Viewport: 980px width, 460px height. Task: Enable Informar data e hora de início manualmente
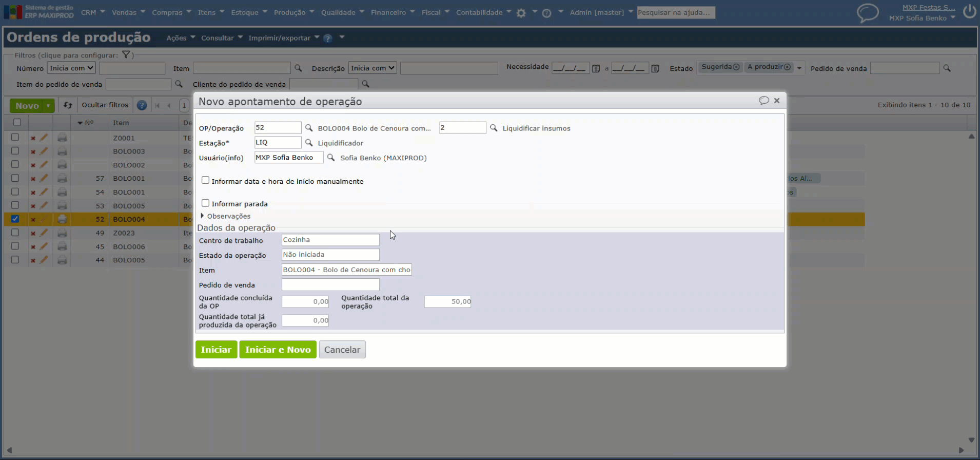205,180
